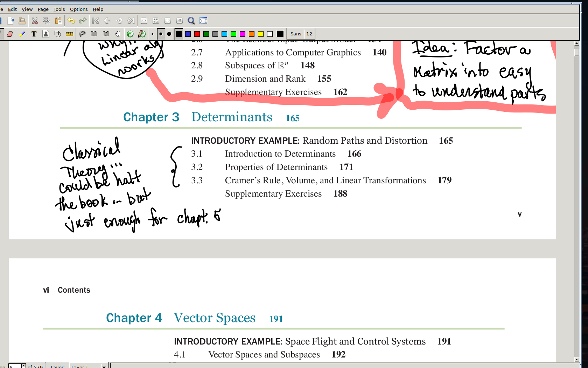The image size is (588, 368).
Task: Open the Layer dropdown at bottom
Action: click(x=104, y=366)
